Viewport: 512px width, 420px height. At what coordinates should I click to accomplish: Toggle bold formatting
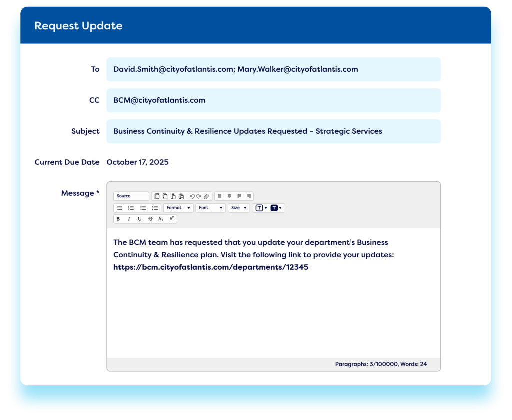tap(118, 219)
